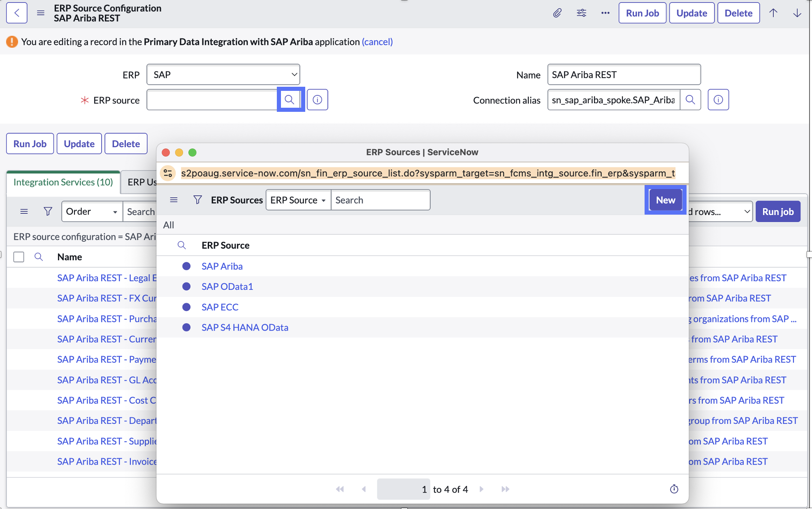
Task: Open the Order search field dropdown
Action: 92,211
